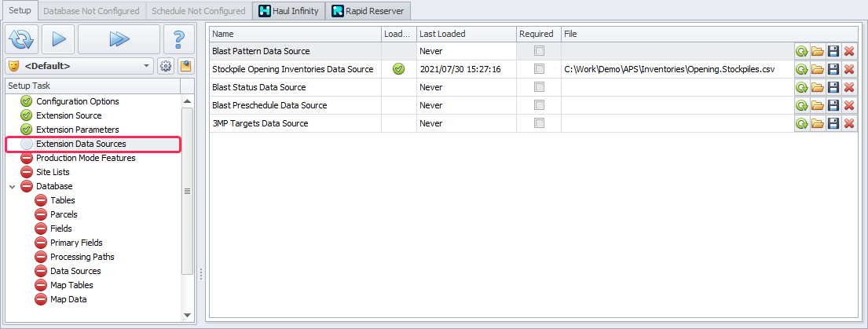The image size is (868, 329).
Task: Select Map Data under Database
Action: point(68,299)
